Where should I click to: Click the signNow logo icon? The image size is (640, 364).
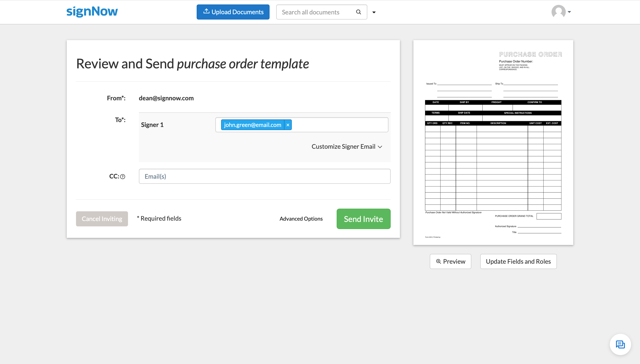click(x=92, y=12)
